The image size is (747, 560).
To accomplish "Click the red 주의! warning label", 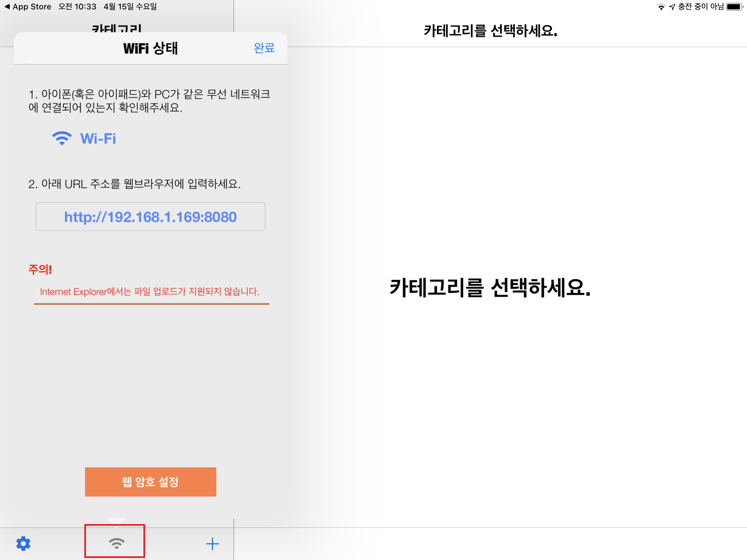I will click(40, 269).
